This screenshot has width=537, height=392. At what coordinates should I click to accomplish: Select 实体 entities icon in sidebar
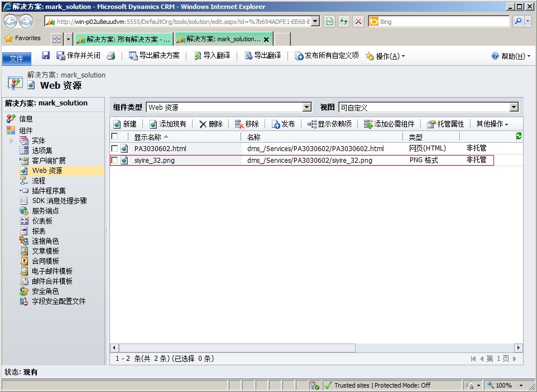24,141
